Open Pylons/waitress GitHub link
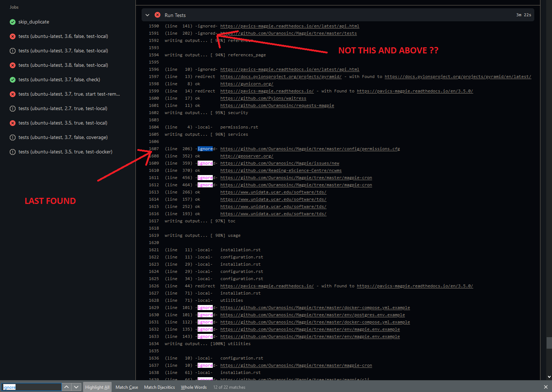 click(263, 98)
